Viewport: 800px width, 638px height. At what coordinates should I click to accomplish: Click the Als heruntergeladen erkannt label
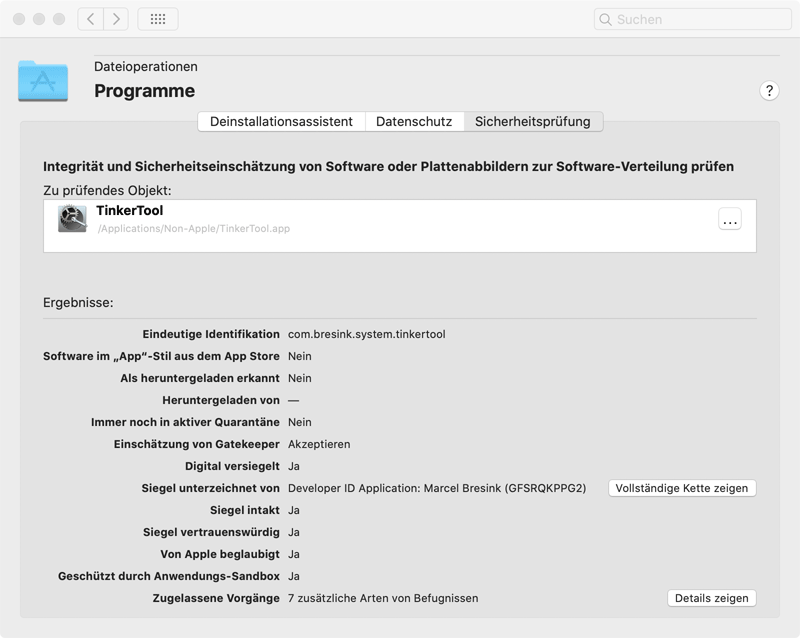(x=200, y=378)
